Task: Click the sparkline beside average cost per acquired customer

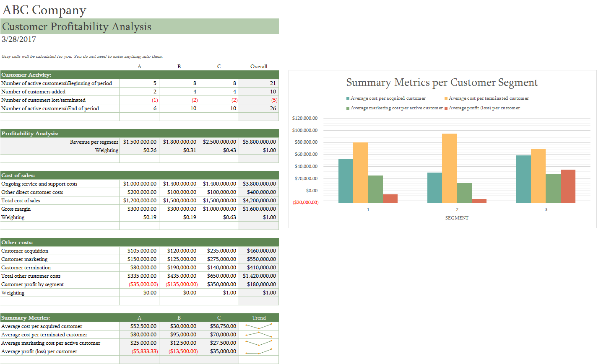Action: point(259,326)
